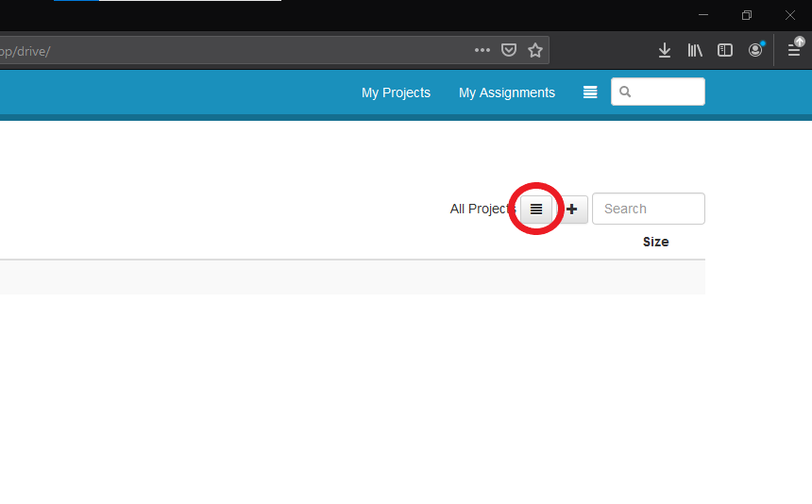Sort by the Size column header

(655, 242)
